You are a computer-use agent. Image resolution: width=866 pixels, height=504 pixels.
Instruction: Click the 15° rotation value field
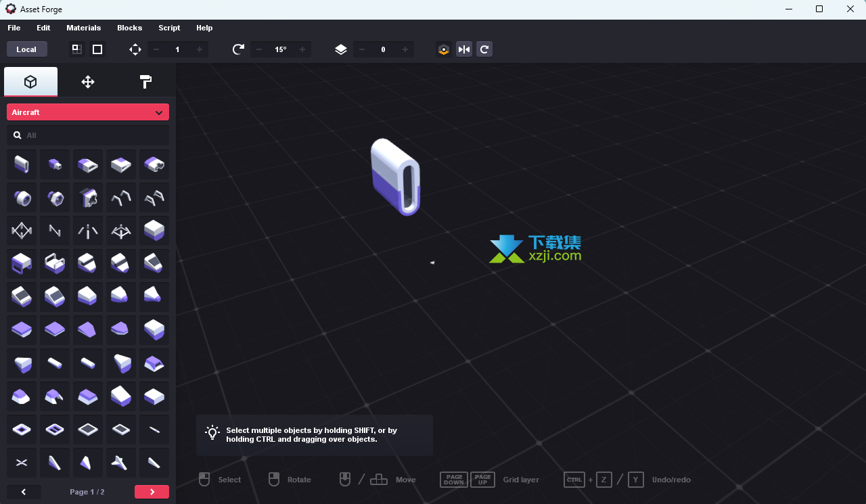pyautogui.click(x=280, y=49)
